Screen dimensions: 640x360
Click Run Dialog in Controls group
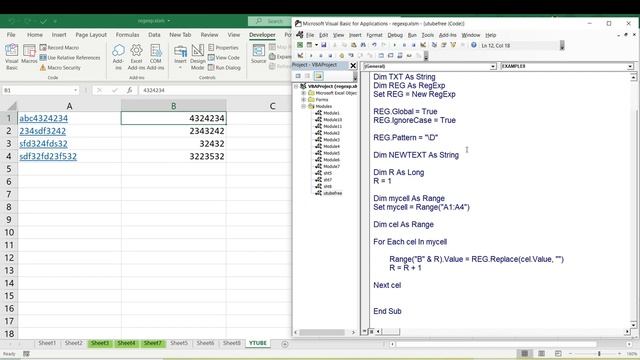click(224, 68)
